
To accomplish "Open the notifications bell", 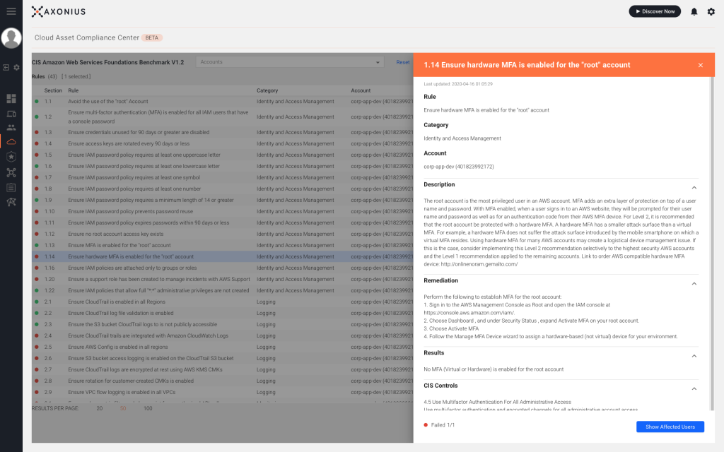I will pos(694,12).
